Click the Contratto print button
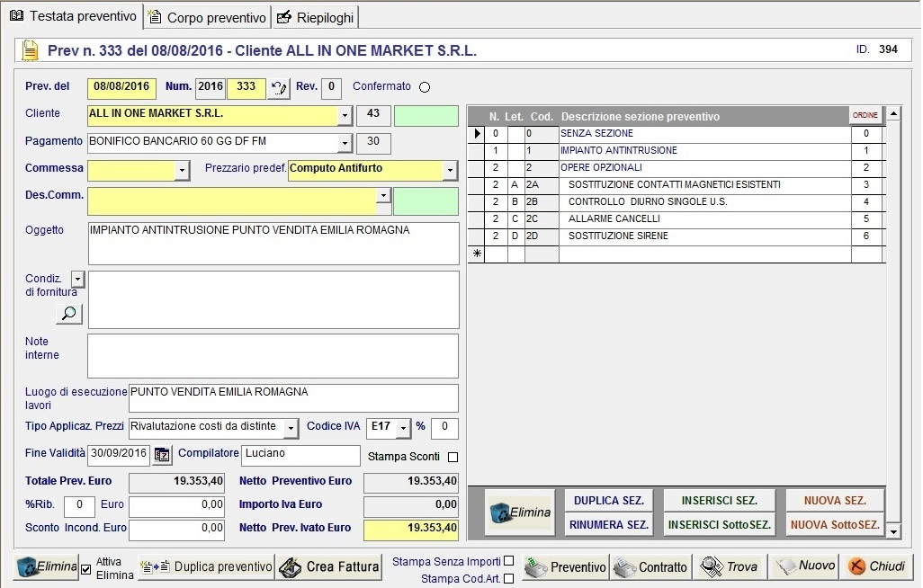The width and height of the screenshot is (923, 588). [x=650, y=566]
